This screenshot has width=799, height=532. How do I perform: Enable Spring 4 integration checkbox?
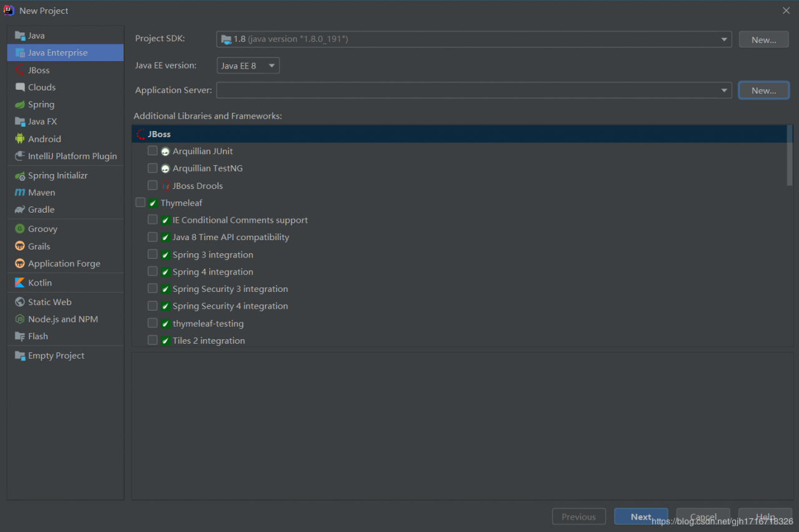coord(152,271)
